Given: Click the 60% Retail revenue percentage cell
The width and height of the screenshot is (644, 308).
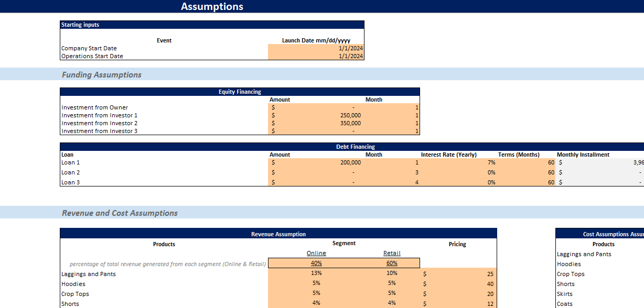Looking at the screenshot, I should click(x=392, y=263).
